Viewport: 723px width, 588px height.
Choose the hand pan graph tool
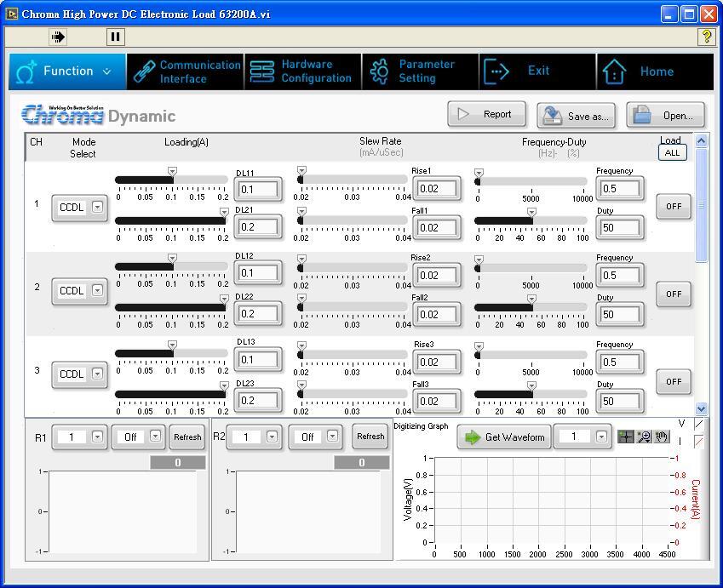pyautogui.click(x=661, y=437)
